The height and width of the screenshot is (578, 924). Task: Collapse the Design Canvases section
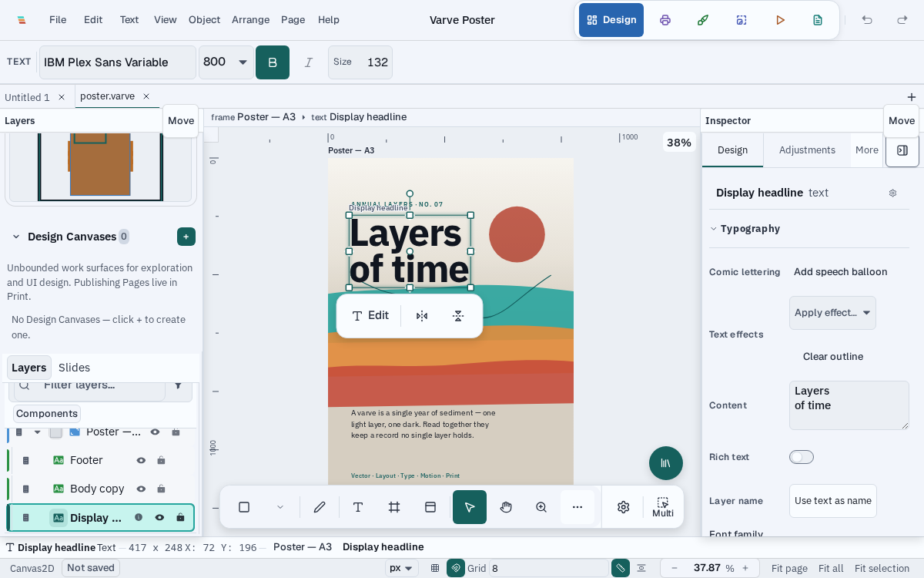[x=16, y=237]
